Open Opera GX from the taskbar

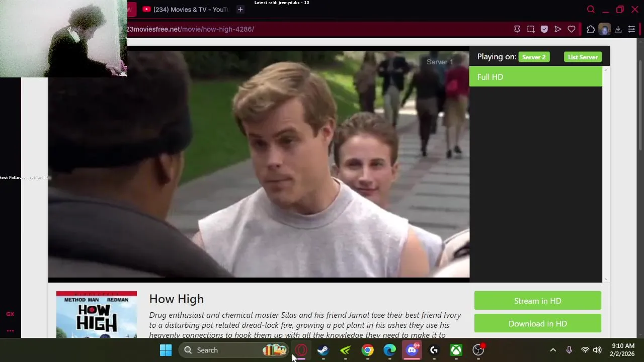click(301, 350)
